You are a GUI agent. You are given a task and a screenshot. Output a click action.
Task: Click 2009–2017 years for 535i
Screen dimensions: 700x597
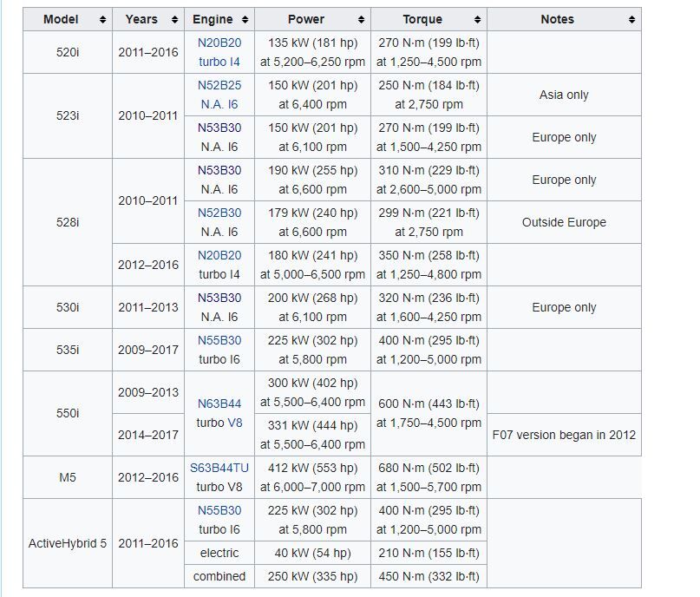pos(148,350)
